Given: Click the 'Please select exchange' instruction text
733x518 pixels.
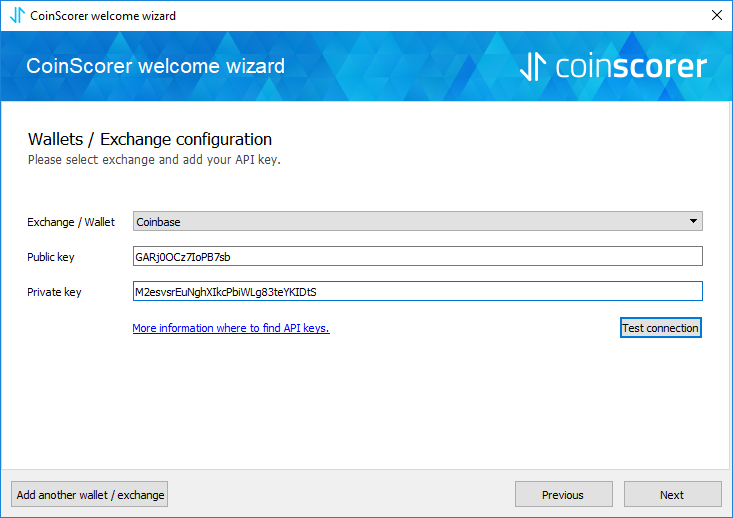Looking at the screenshot, I should point(154,160).
